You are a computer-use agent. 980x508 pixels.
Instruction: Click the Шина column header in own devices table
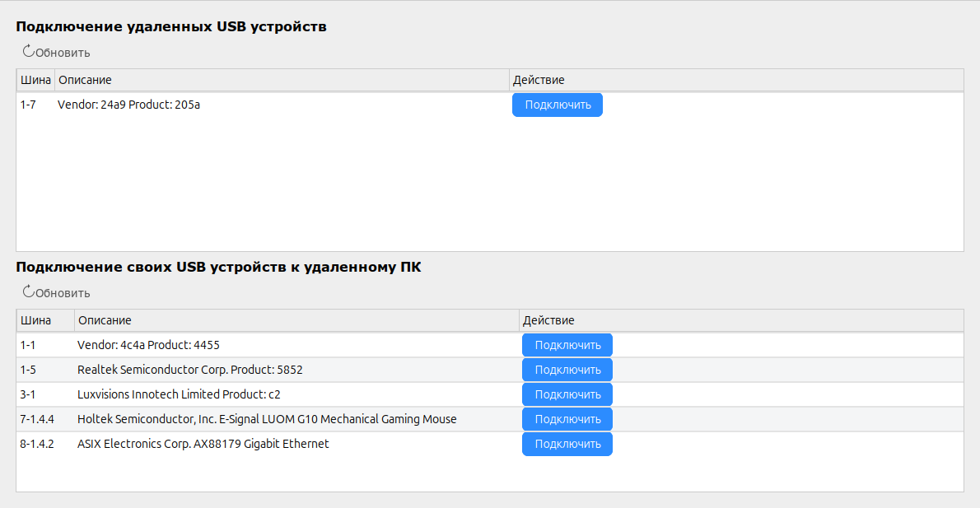(x=35, y=320)
